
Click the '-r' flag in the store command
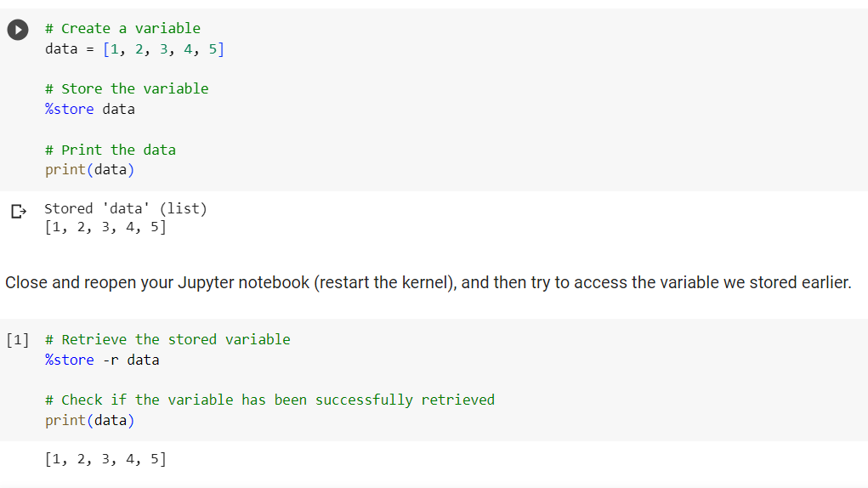pyautogui.click(x=111, y=360)
